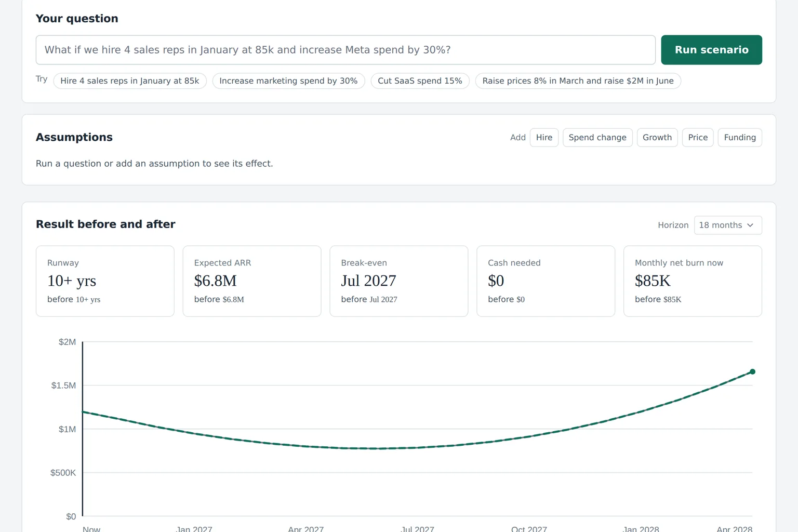Image resolution: width=798 pixels, height=532 pixels.
Task: Click the 'Result before and after' heading
Action: [x=105, y=224]
